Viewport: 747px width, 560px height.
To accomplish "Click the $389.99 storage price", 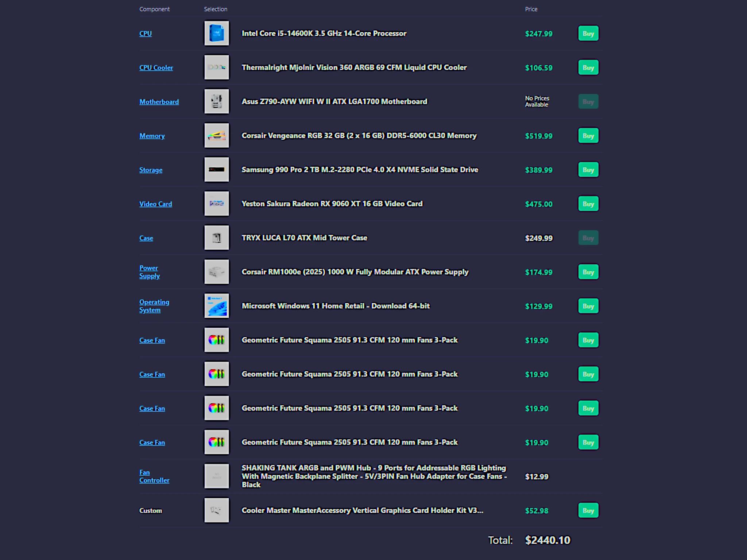I will click(x=539, y=170).
